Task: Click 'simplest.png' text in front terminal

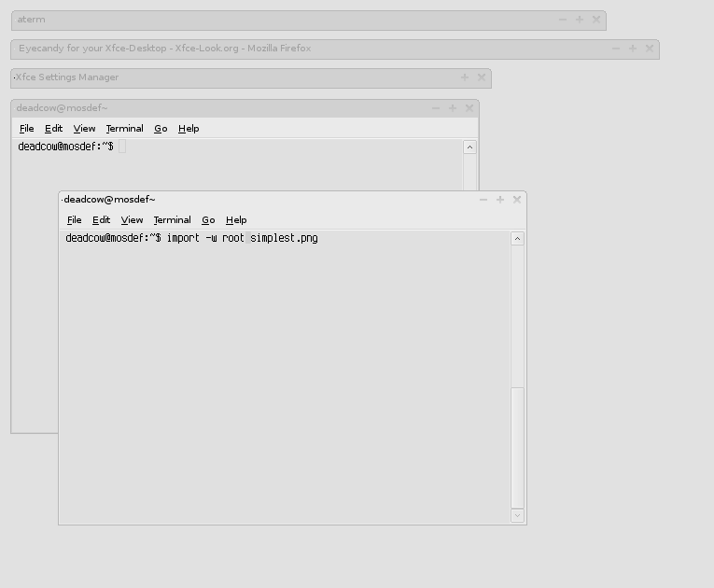Action: tap(284, 238)
